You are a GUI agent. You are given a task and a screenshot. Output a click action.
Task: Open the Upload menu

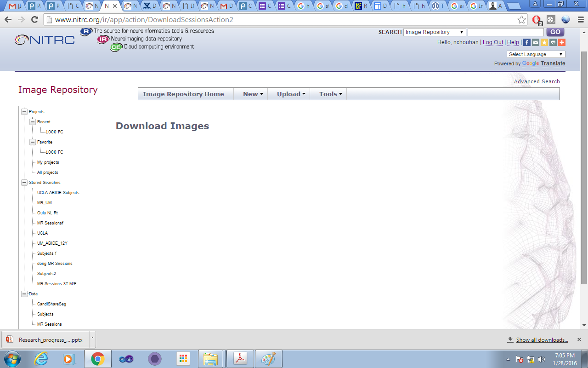click(291, 94)
